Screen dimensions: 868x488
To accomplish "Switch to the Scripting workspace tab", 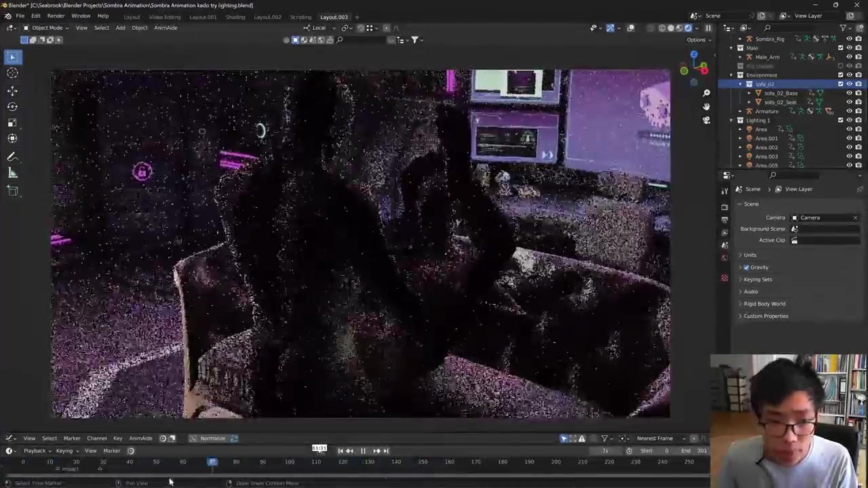I will (300, 17).
